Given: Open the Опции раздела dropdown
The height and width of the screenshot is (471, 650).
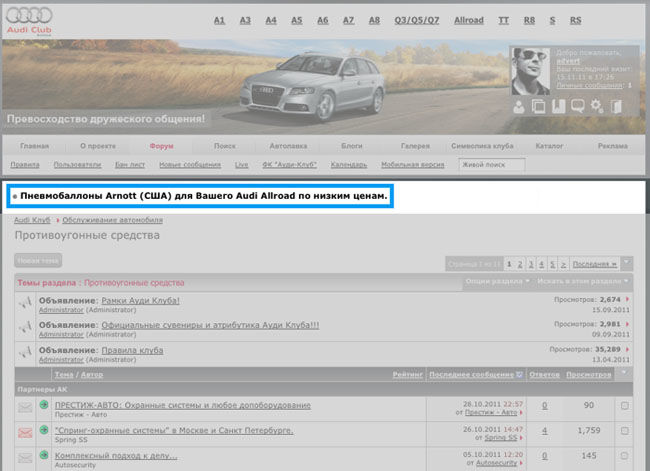Looking at the screenshot, I should pos(495,283).
